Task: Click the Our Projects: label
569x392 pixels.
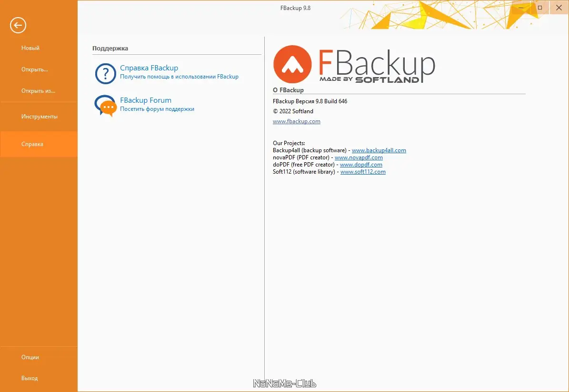Action: 289,143
